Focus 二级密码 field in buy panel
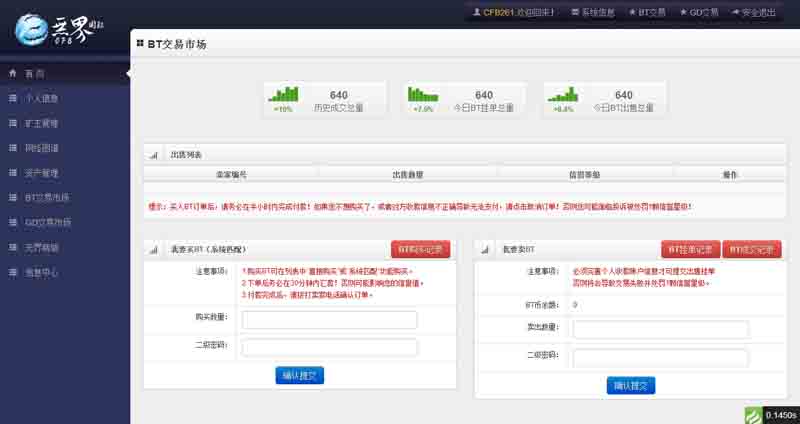This screenshot has height=424, width=800. pyautogui.click(x=330, y=347)
